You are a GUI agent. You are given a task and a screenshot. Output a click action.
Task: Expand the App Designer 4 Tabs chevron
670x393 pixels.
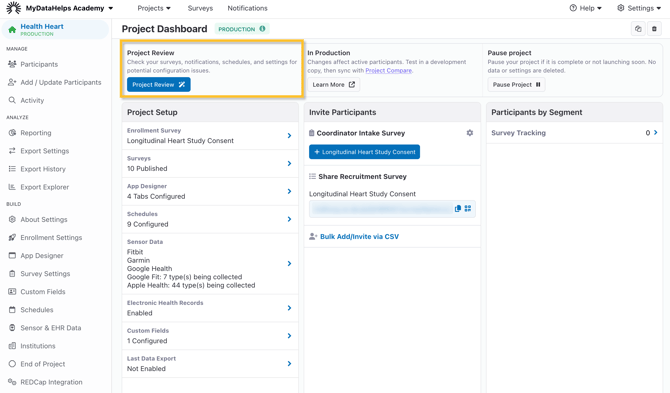tap(289, 191)
